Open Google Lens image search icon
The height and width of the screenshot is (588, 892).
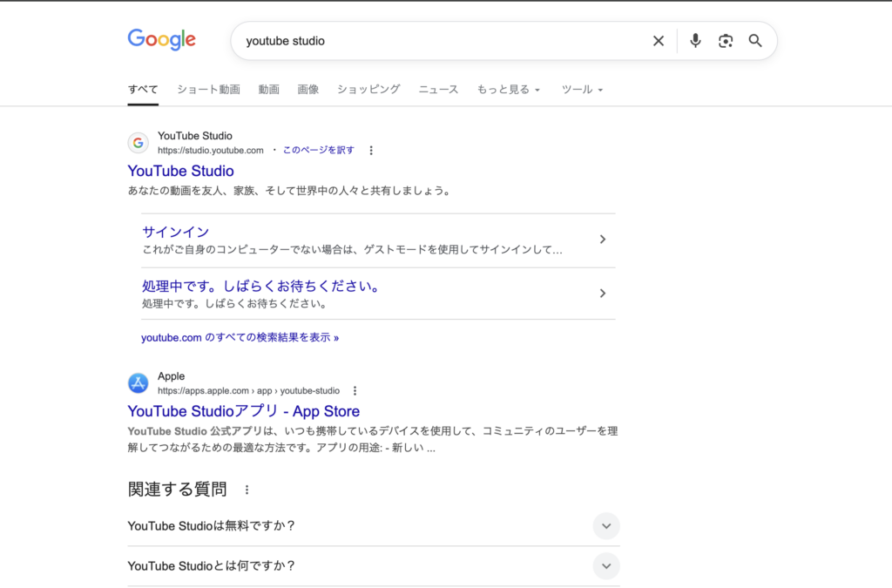[x=726, y=41]
